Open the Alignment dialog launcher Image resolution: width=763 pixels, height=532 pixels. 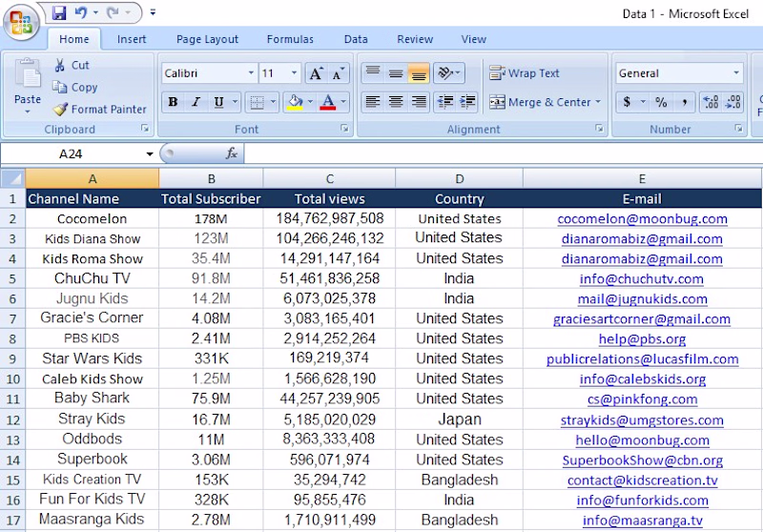click(x=599, y=129)
